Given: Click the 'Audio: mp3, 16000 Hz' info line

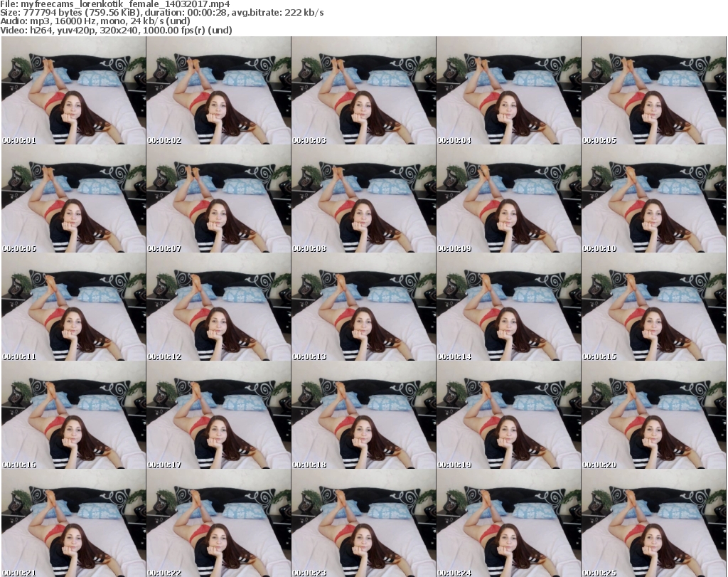Looking at the screenshot, I should (x=95, y=21).
